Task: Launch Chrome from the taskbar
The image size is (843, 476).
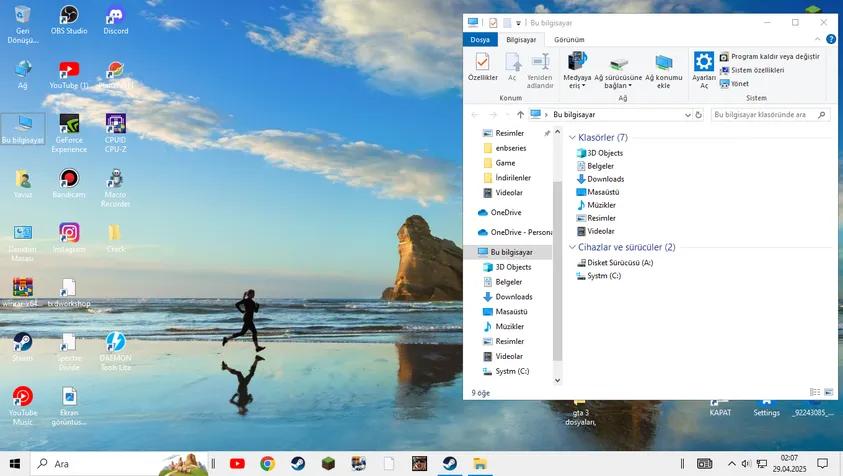Action: point(267,463)
